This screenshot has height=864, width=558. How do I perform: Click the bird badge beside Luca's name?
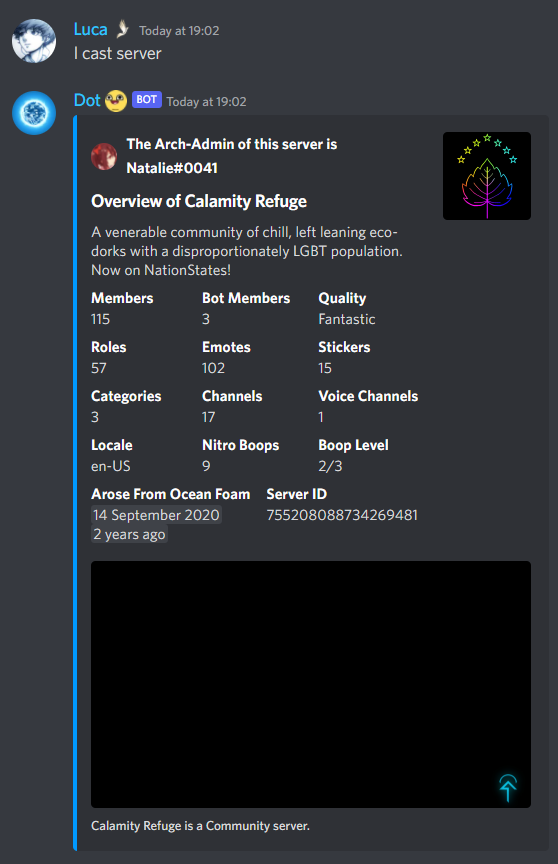123,29
